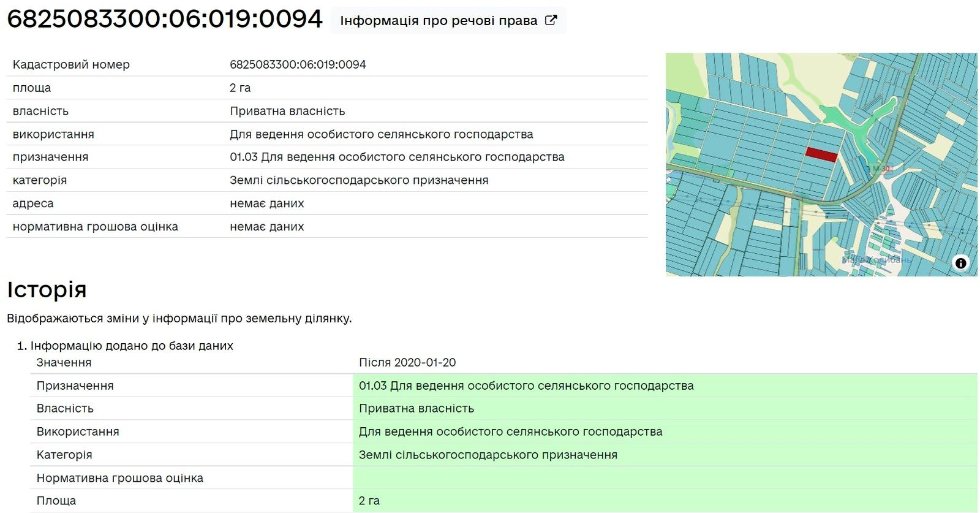Click the Після 2020-01-20 column header

click(407, 362)
